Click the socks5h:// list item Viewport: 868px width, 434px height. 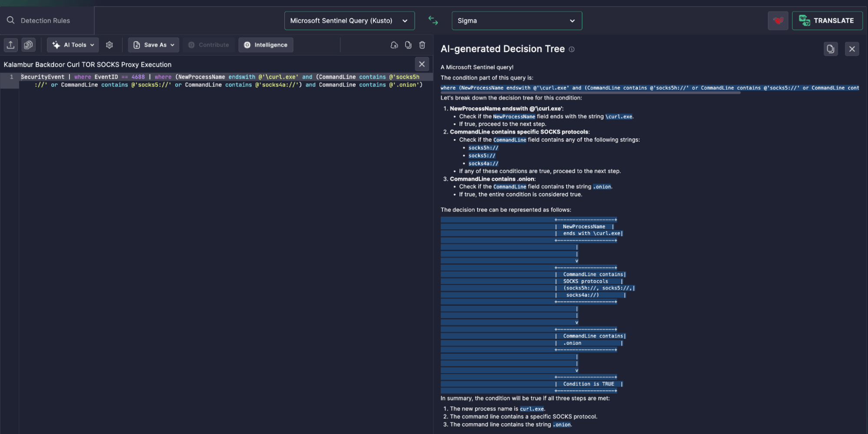coord(483,148)
